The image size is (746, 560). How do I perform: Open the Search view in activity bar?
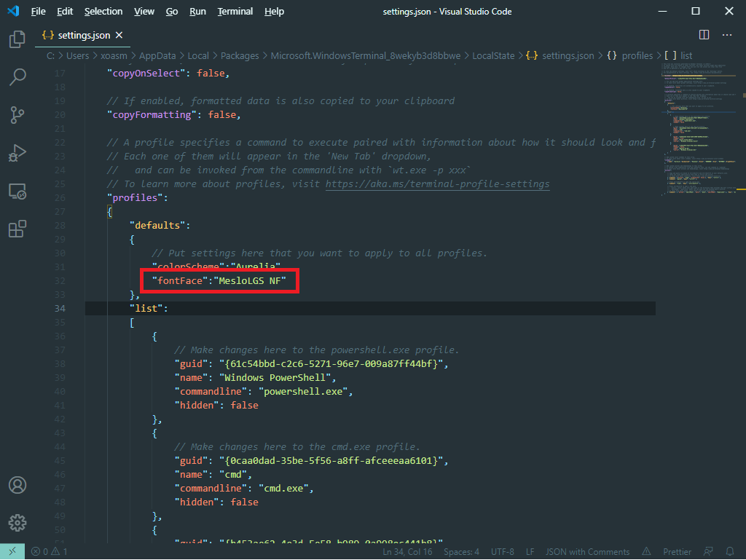(17, 76)
